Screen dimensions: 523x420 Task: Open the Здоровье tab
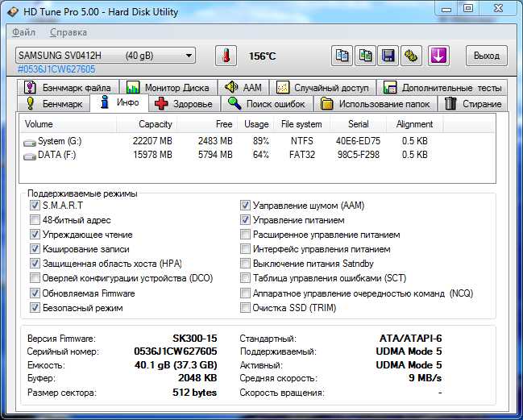pos(184,104)
